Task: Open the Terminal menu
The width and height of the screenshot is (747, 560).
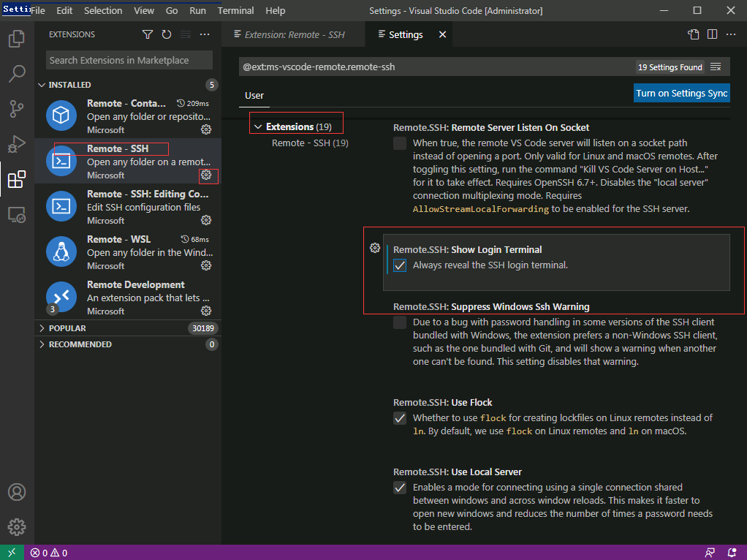Action: (235, 10)
